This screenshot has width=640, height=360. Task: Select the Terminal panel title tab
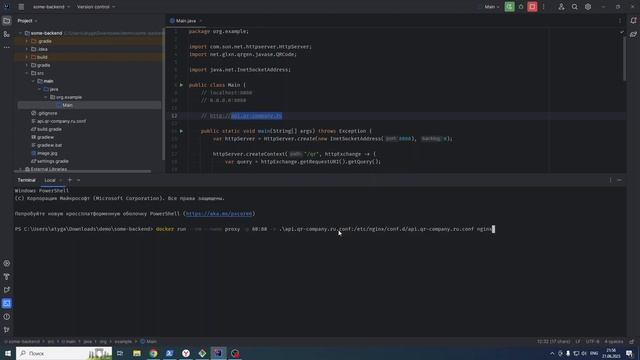click(x=27, y=180)
